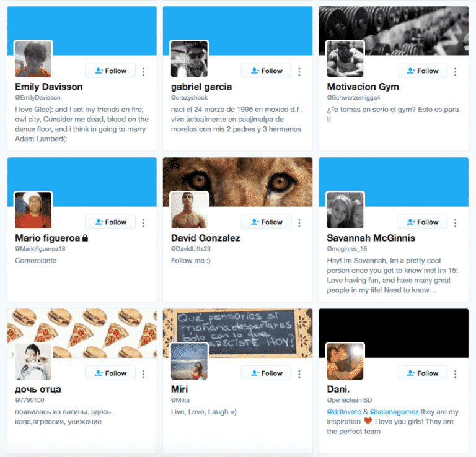Click the @DavidLifts23 handle

(x=191, y=249)
